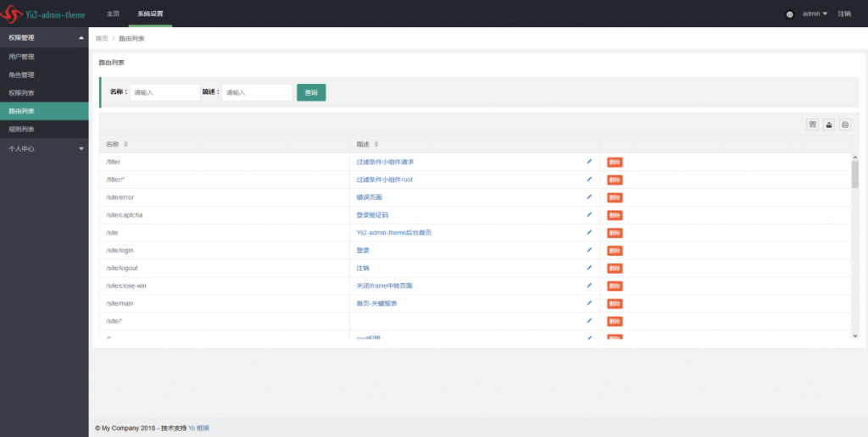
Task: Click edit pencil for /site/login row
Action: 589,250
